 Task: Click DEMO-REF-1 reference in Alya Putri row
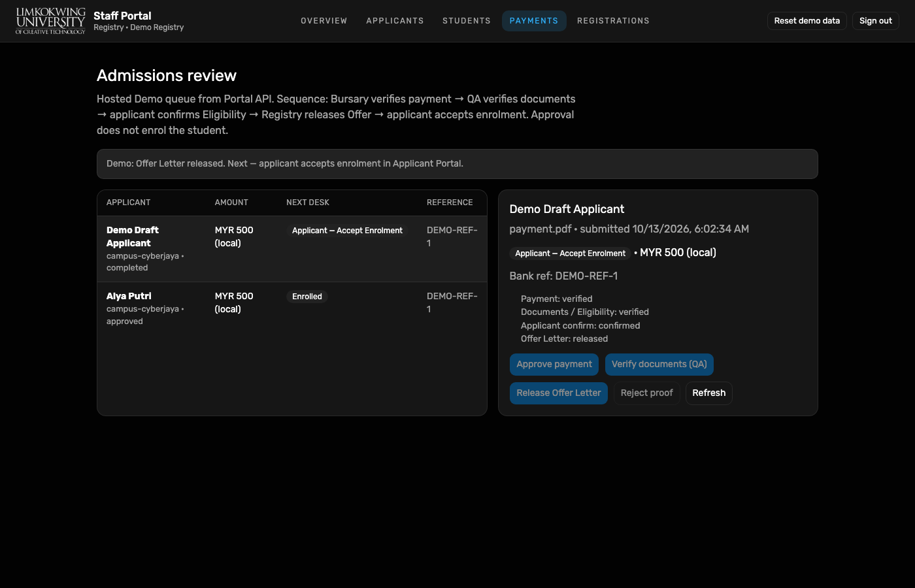[452, 302]
